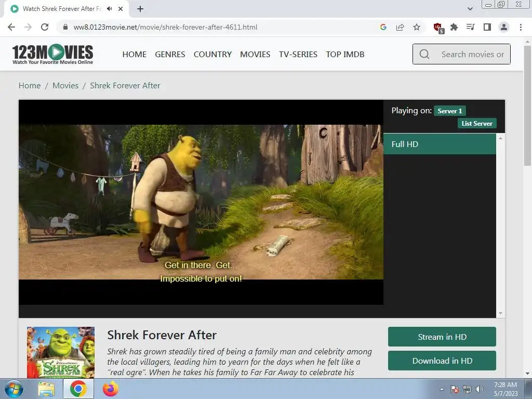Click the page vertical scrollbar thumb

point(527,105)
